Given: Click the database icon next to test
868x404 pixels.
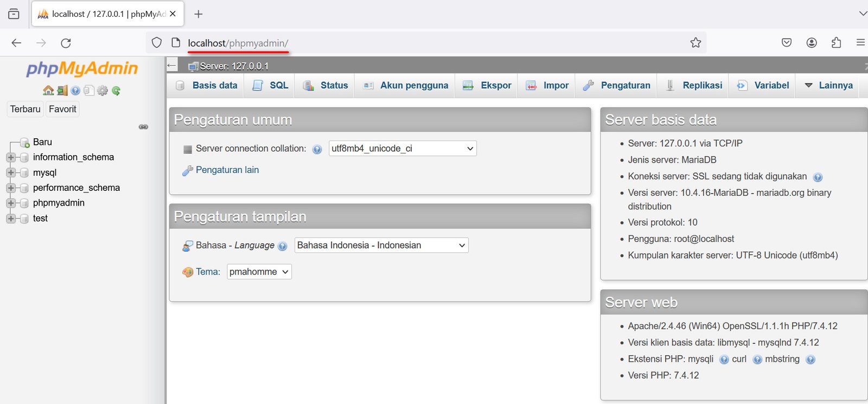Looking at the screenshot, I should click(24, 219).
